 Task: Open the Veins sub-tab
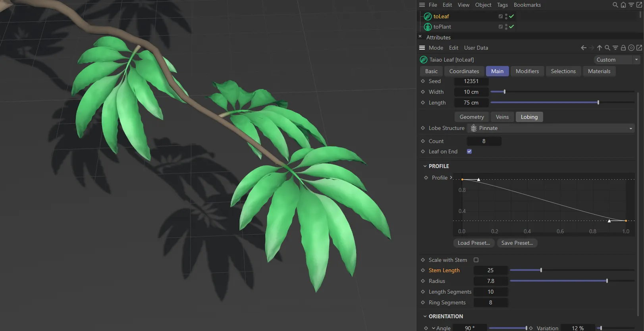tap(502, 117)
